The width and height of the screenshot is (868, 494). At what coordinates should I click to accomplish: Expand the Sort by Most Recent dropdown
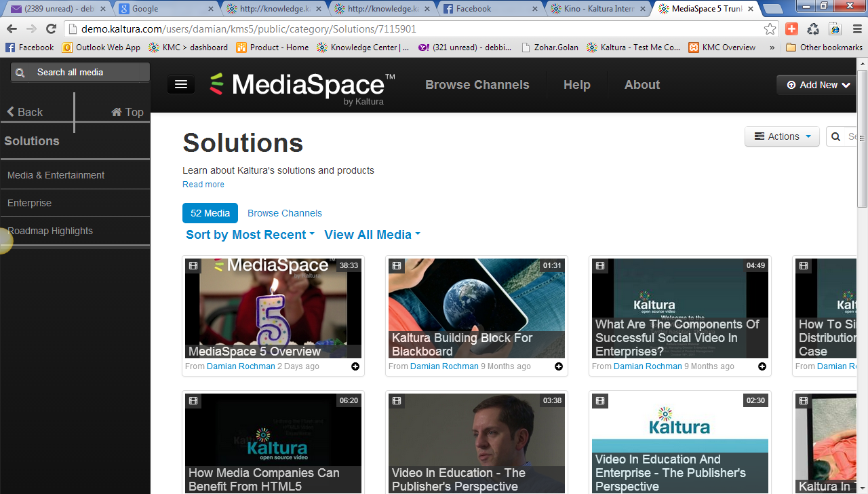click(x=250, y=235)
